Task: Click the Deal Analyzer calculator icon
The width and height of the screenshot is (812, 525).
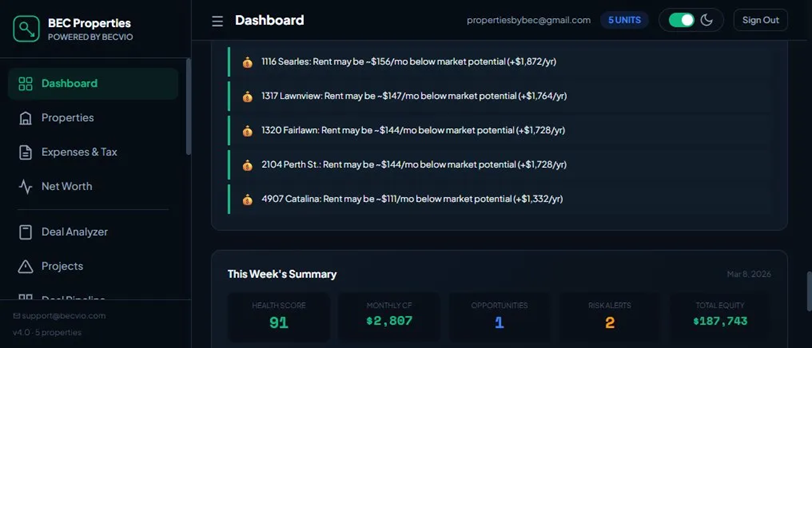Action: click(25, 232)
